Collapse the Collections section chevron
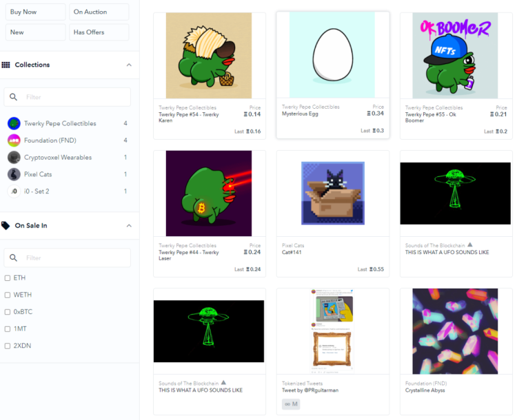The height and width of the screenshot is (420, 517). pos(129,65)
